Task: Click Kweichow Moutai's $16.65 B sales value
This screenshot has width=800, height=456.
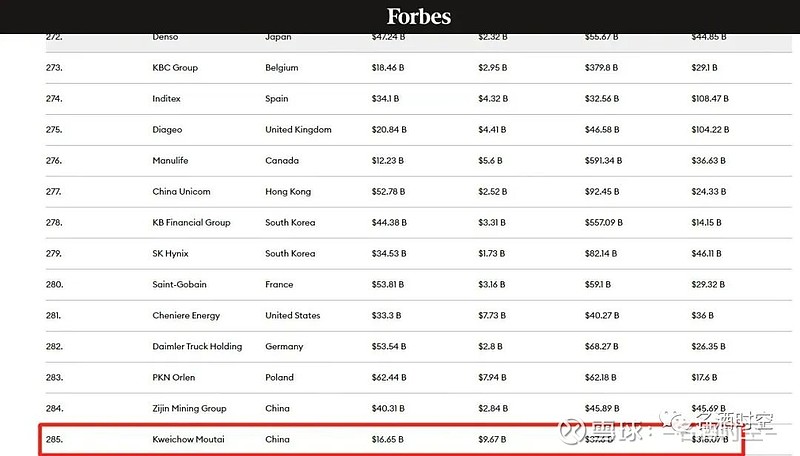Action: (388, 438)
